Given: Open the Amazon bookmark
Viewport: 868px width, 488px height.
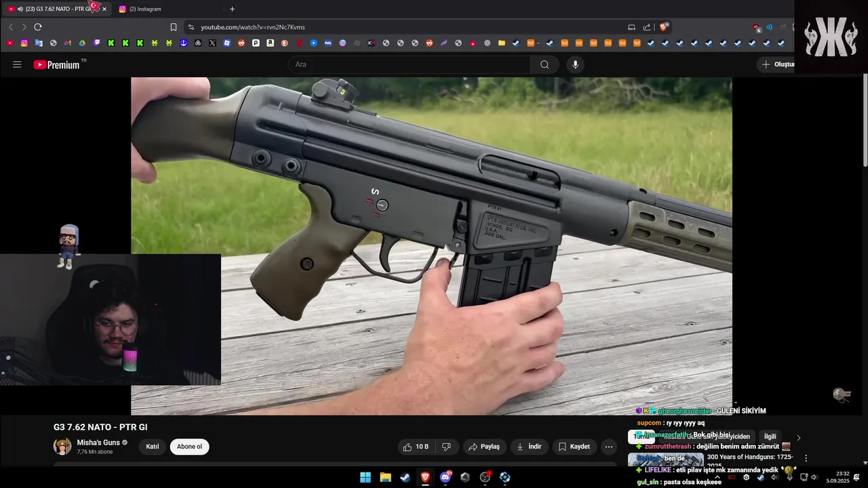Looking at the screenshot, I should [270, 43].
